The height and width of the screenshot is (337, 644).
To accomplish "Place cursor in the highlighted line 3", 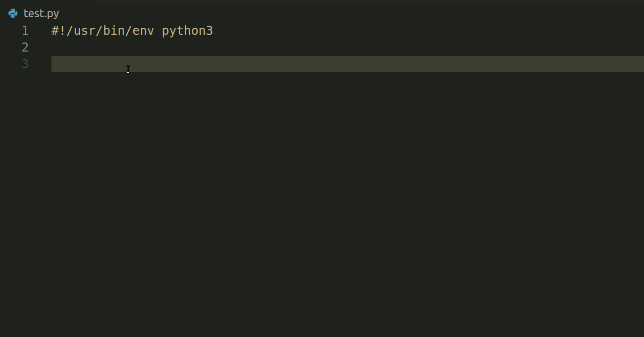I will [x=347, y=64].
